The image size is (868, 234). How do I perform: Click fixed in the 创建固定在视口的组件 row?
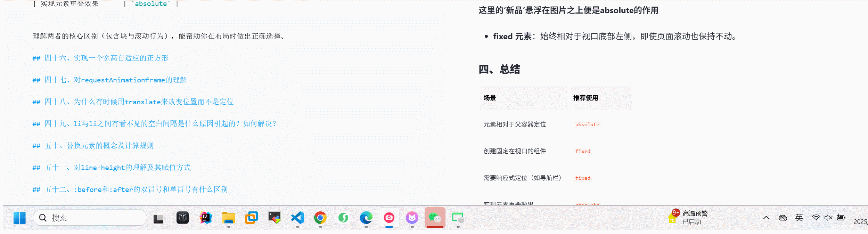pos(583,151)
